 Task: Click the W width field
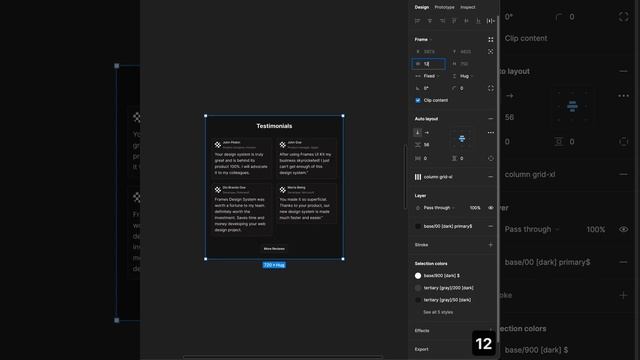pyautogui.click(x=429, y=64)
